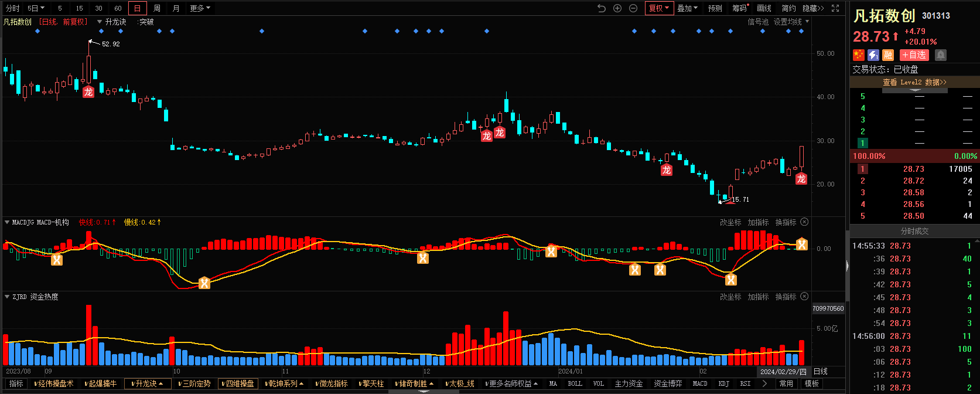Viewport: 980px width, 394px height.
Task: Click the lightning bolt icon
Action: [873, 55]
